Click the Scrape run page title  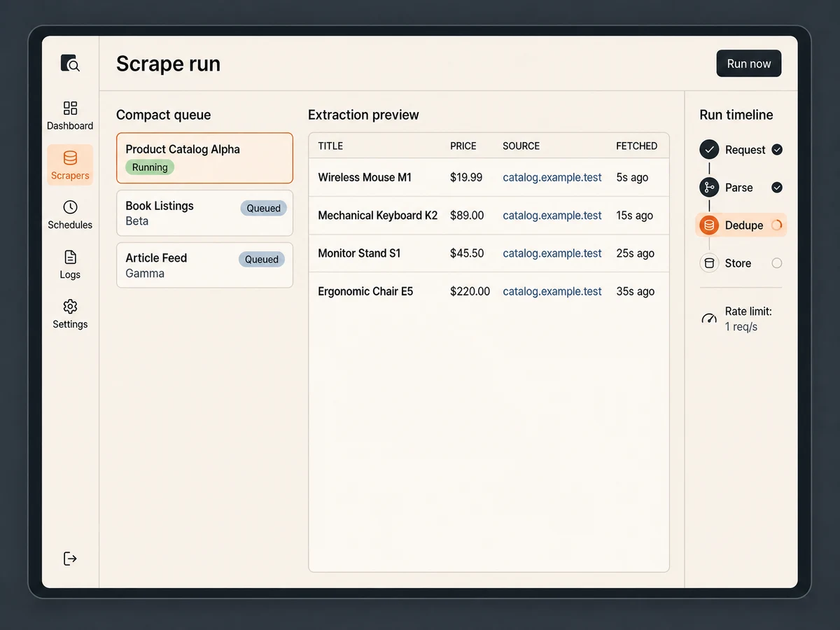[x=168, y=64]
